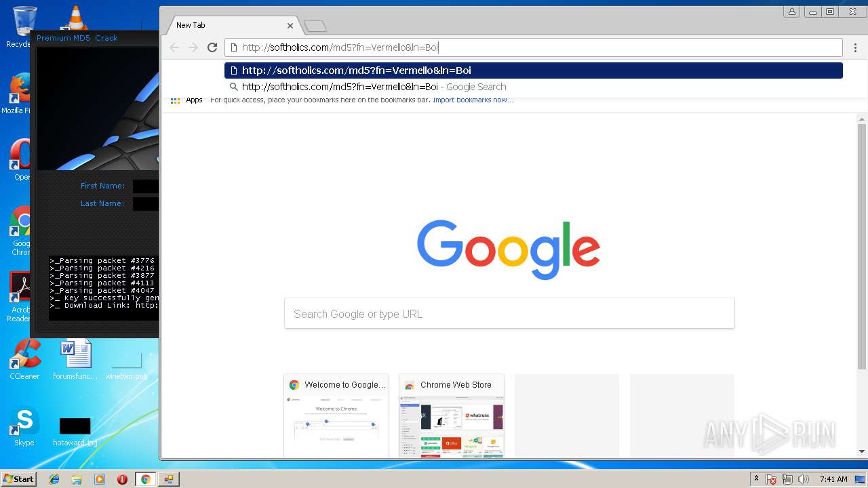The height and width of the screenshot is (488, 868).
Task: Reload the page in Chrome
Action: click(212, 47)
